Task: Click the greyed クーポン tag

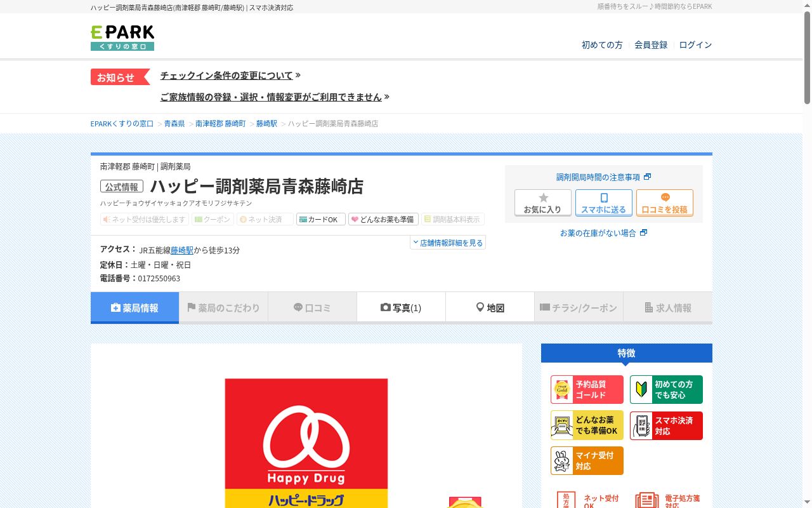Action: click(213, 219)
